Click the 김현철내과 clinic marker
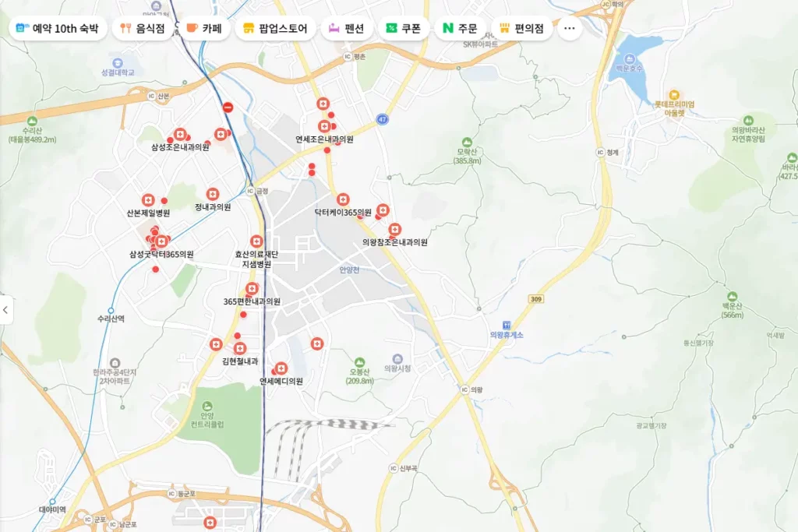This screenshot has width=798, height=532. pyautogui.click(x=240, y=348)
